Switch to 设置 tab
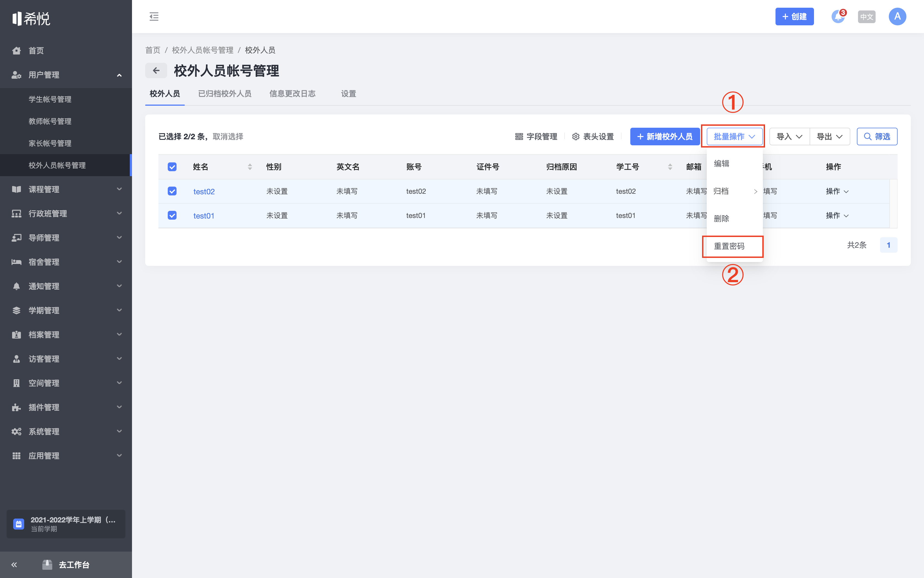The image size is (924, 578). pyautogui.click(x=349, y=94)
